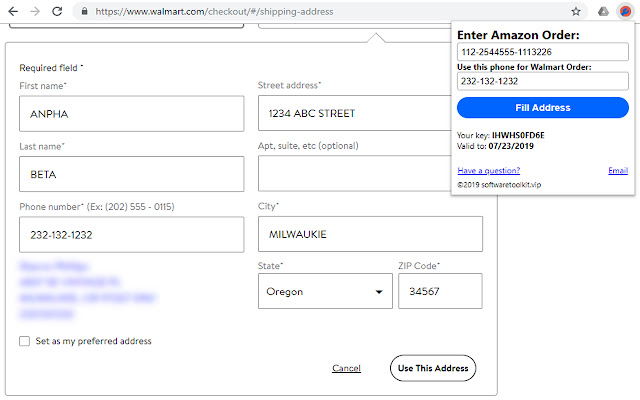Click the ZIP Code field
Screen dimensions: 640x400
click(440, 292)
